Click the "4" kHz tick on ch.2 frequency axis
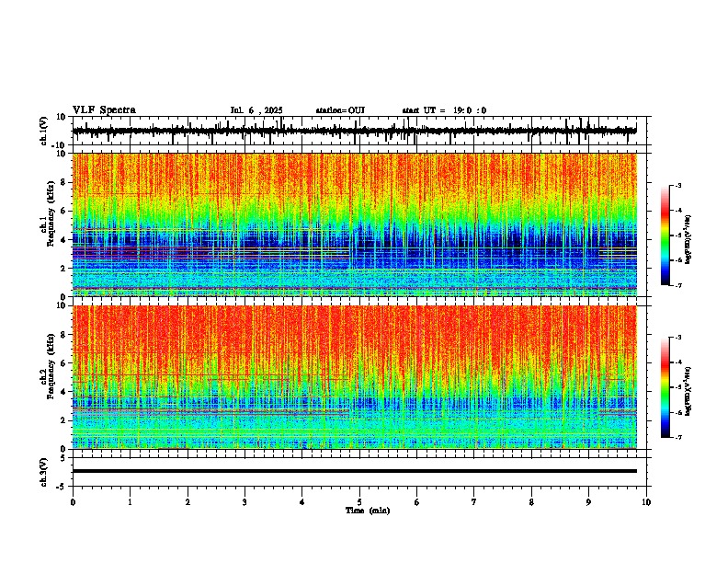This screenshot has width=728, height=563. pyautogui.click(x=64, y=392)
